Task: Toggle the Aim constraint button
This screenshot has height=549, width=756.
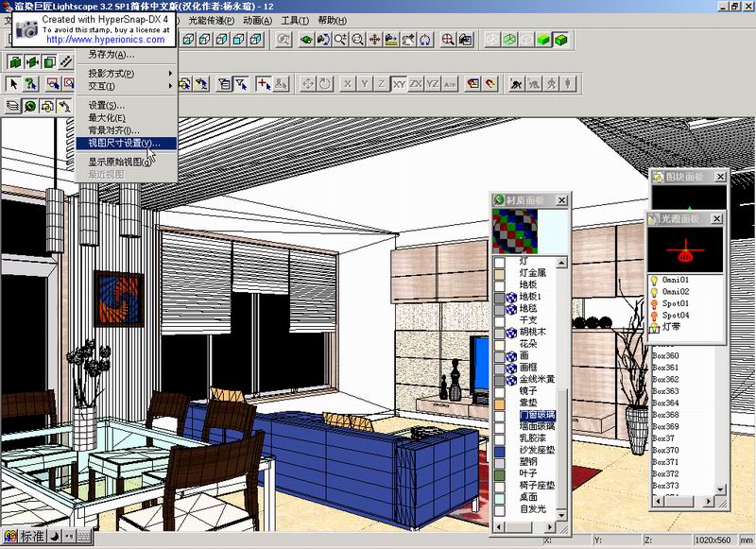Action: tap(450, 84)
